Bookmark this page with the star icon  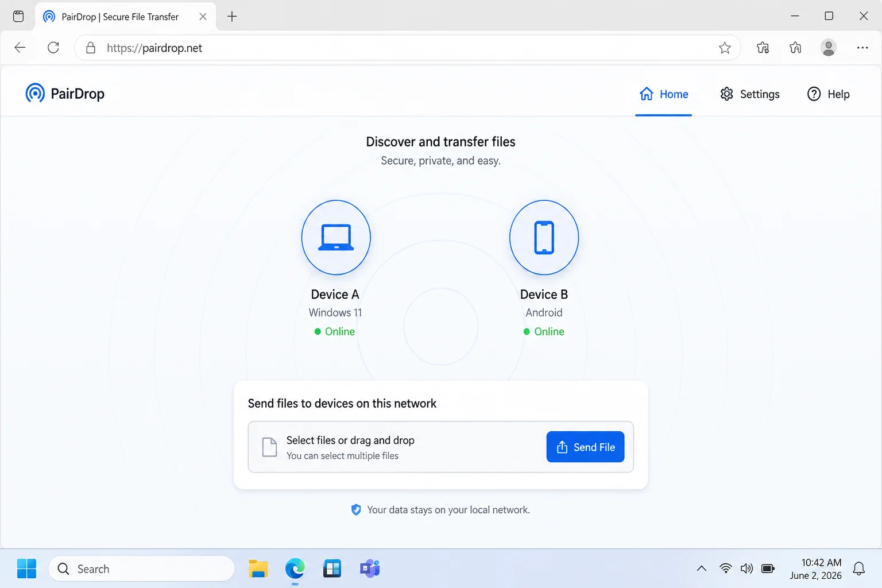point(725,48)
